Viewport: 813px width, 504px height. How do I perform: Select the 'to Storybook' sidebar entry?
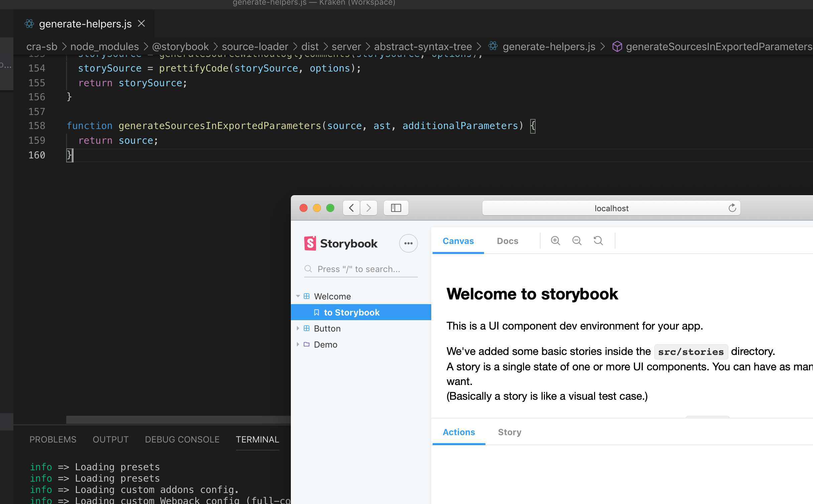tap(351, 312)
